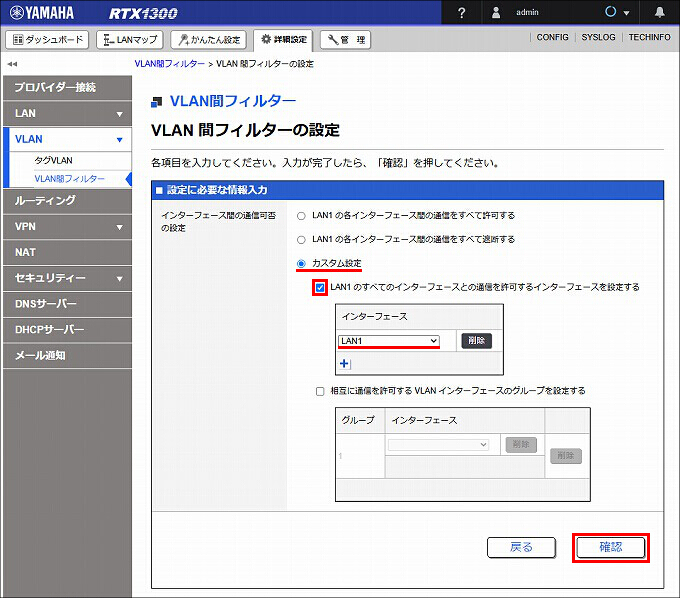Screen dimensions: 680x598
Task: Open DHCPサーバー in the sidebar
Action: pos(67,330)
